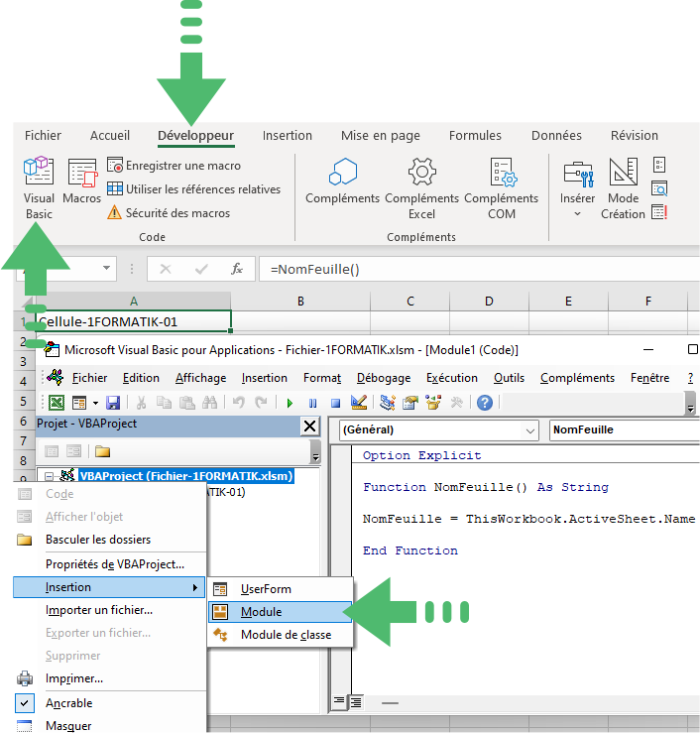Click the view code icon in ribbon
This screenshot has height=733, width=700.
pyautogui.click(x=659, y=188)
